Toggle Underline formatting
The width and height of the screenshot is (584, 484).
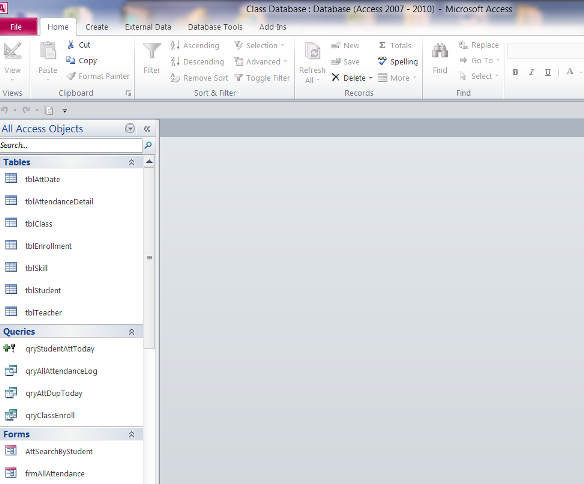tap(548, 72)
